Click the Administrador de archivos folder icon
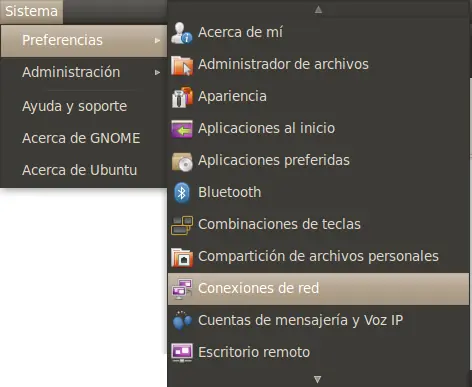Screen dimensions: 472x387 (182, 65)
